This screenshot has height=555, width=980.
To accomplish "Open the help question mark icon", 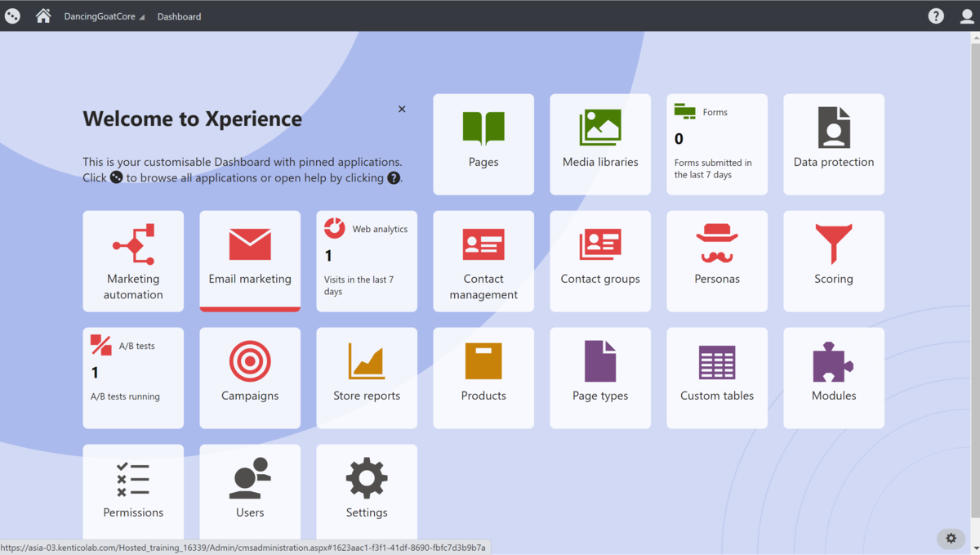I will click(x=936, y=16).
